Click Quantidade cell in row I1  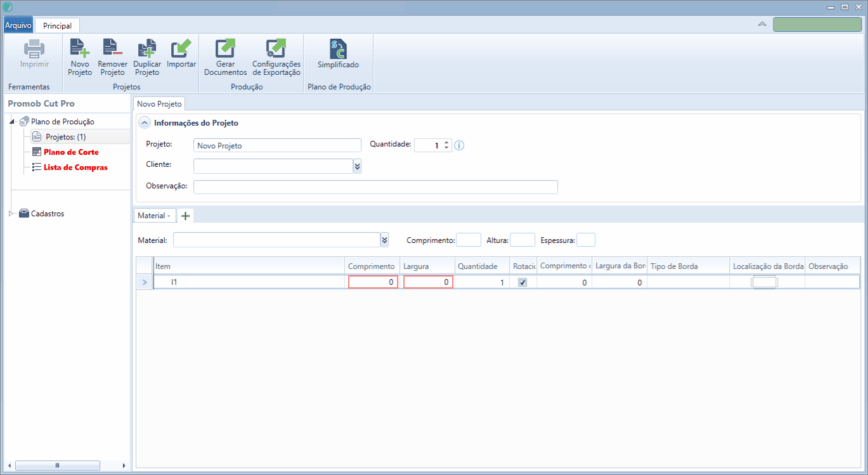(481, 282)
